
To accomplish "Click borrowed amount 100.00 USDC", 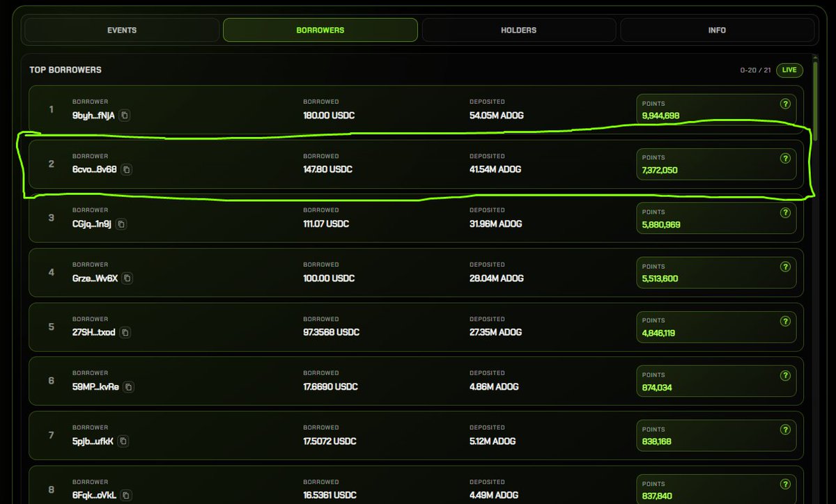I will coord(329,278).
